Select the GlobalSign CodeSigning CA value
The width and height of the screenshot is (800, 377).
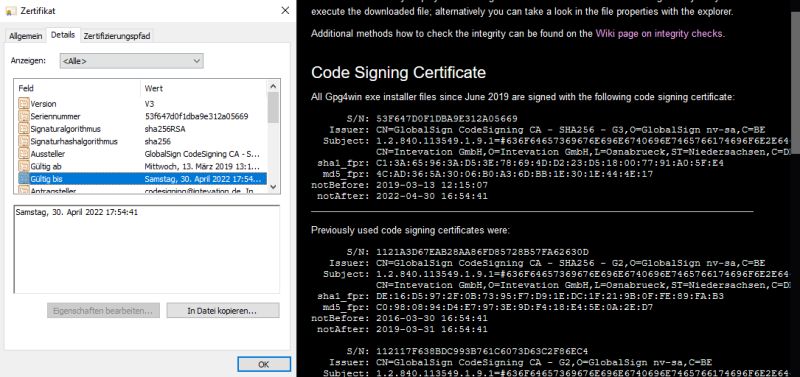(203, 154)
